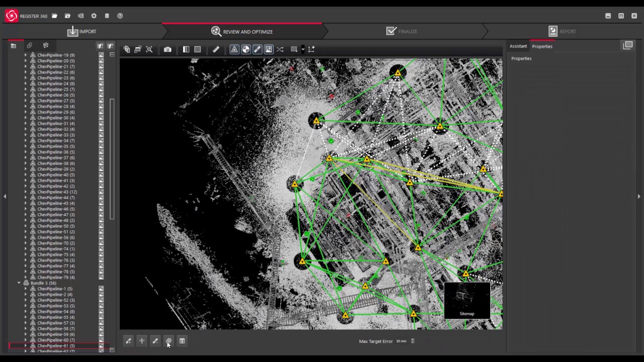Click the projects and storage folder icon
Screen dimensions: 644x362
pos(67,16)
